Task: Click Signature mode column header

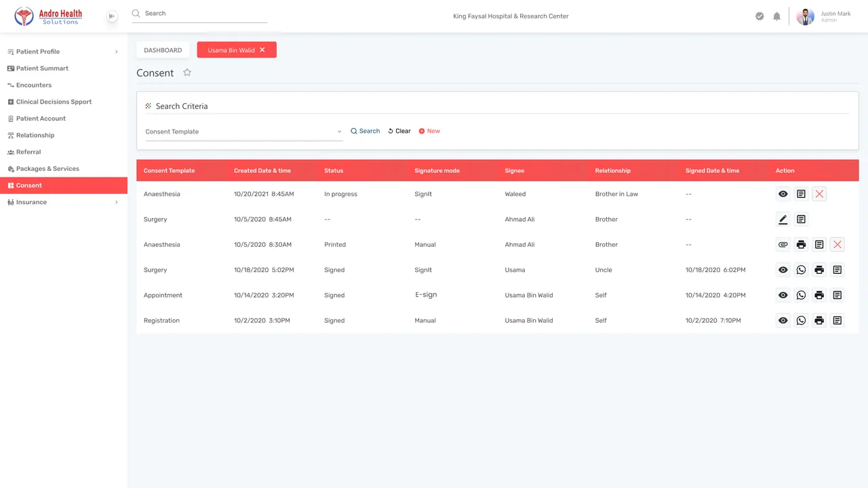Action: click(x=437, y=171)
